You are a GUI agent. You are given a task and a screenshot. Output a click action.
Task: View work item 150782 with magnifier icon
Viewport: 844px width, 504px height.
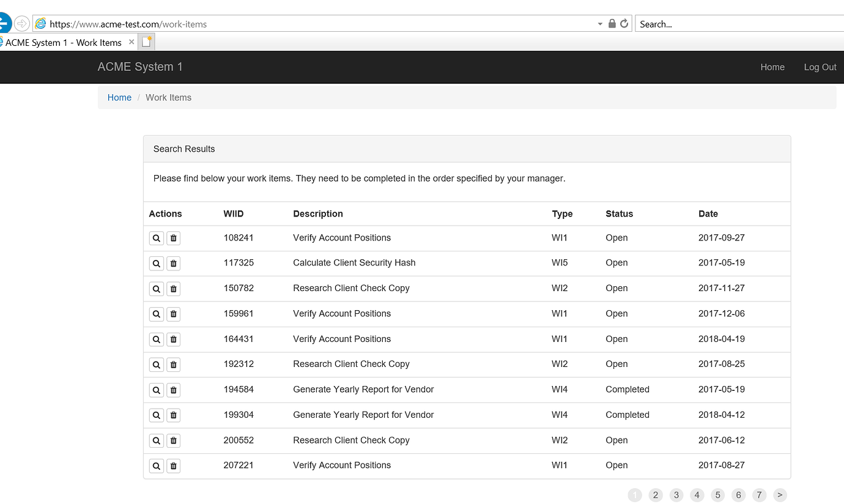pyautogui.click(x=157, y=289)
